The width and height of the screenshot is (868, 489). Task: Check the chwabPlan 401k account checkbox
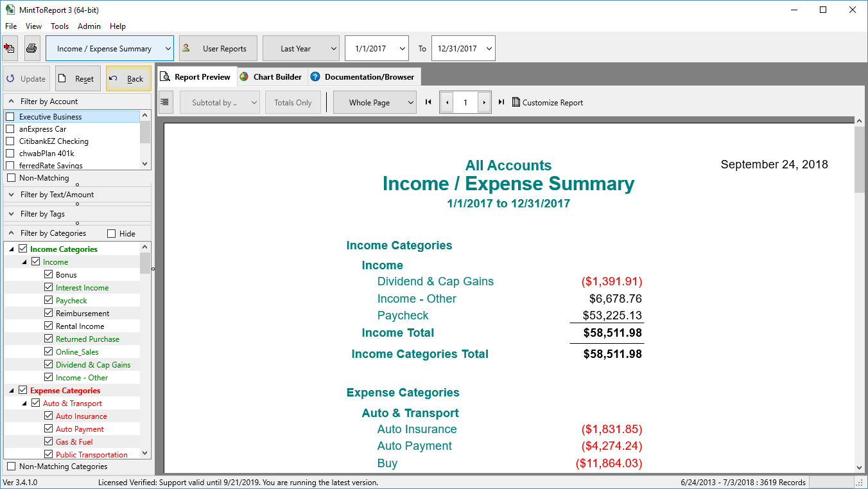click(x=10, y=154)
